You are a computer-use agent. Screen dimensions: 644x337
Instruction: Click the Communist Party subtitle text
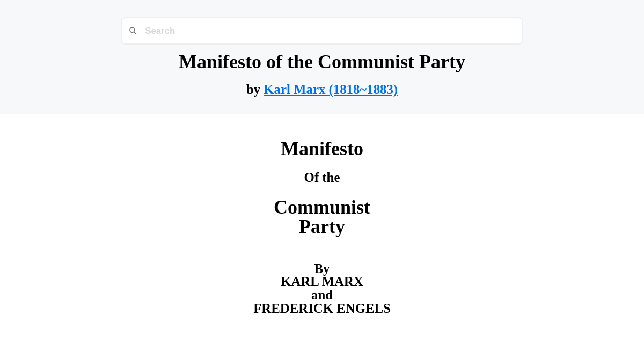[322, 217]
